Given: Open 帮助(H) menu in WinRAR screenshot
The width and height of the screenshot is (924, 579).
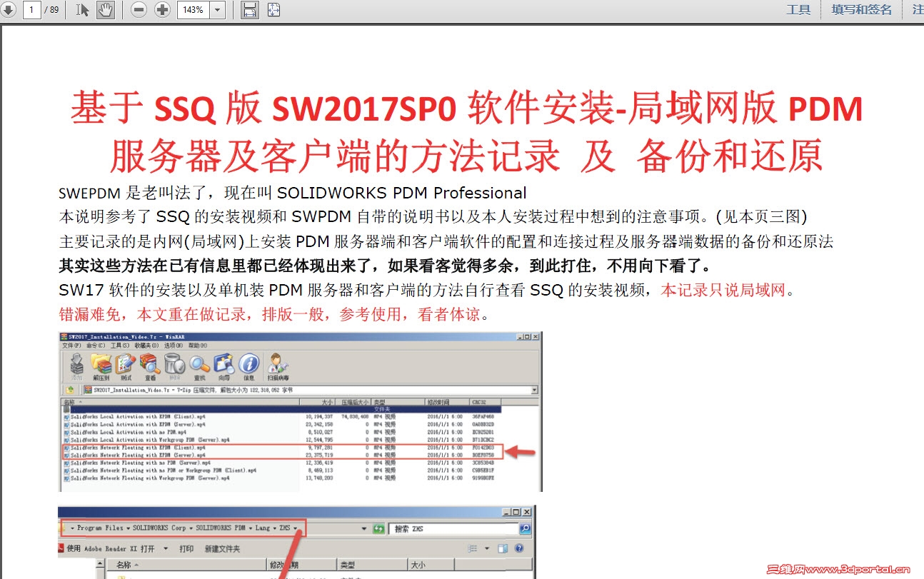Looking at the screenshot, I should [199, 346].
